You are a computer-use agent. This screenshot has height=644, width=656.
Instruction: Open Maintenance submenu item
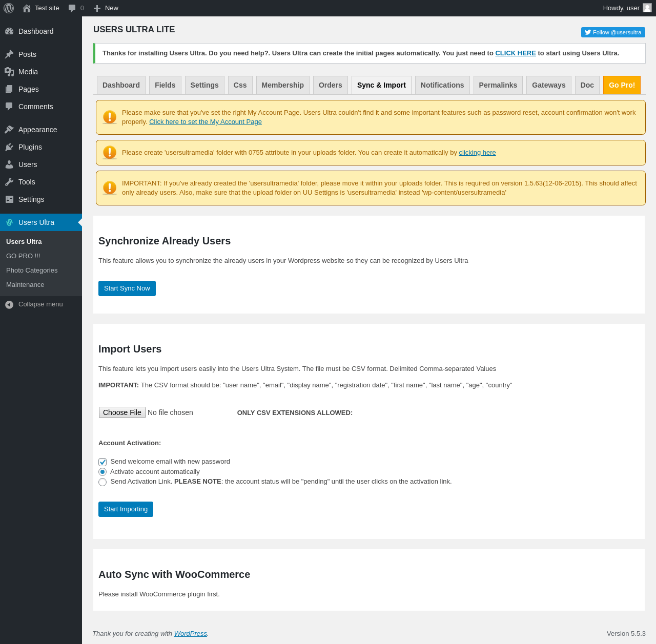coord(41,285)
